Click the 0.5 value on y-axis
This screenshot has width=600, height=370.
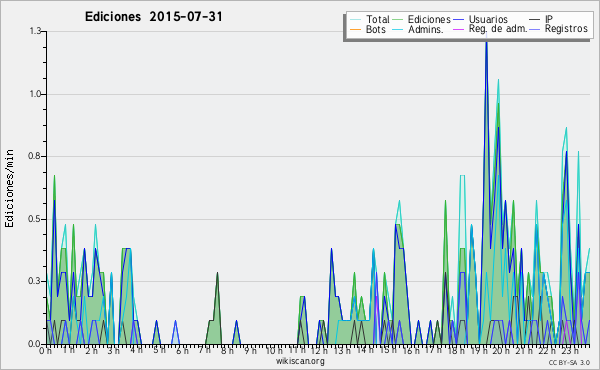(35, 219)
